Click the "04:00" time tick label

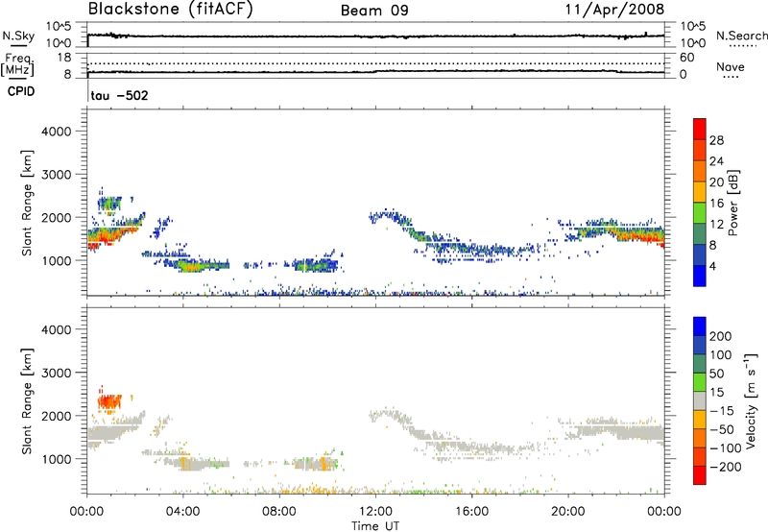coord(182,512)
